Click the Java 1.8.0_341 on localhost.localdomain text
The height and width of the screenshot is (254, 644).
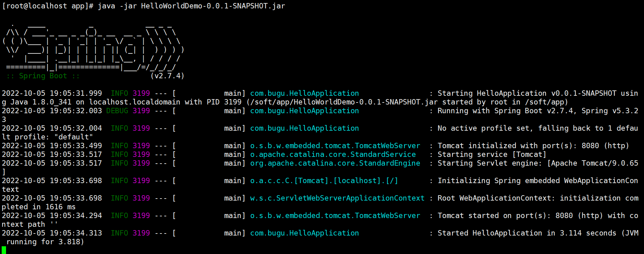95,102
